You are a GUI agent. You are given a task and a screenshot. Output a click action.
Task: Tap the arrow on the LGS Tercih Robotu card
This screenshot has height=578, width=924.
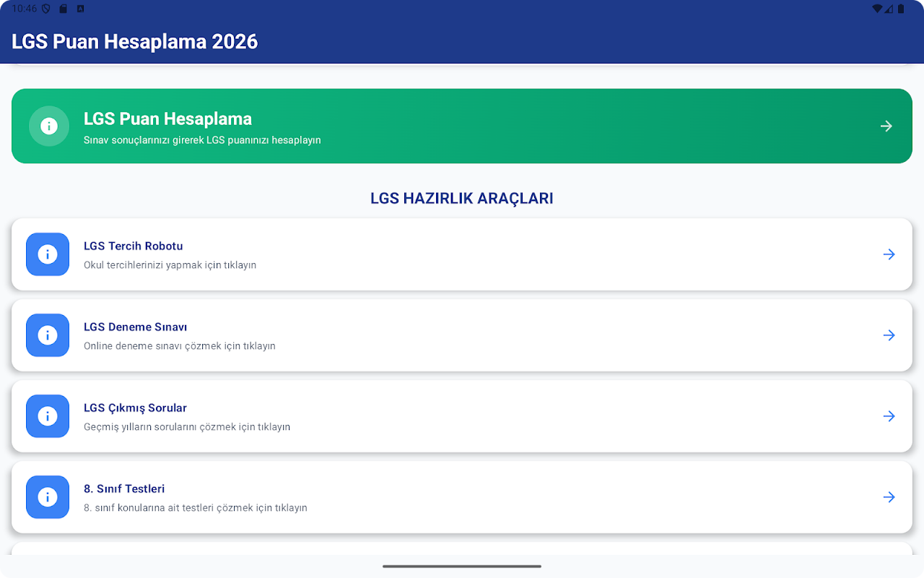889,254
